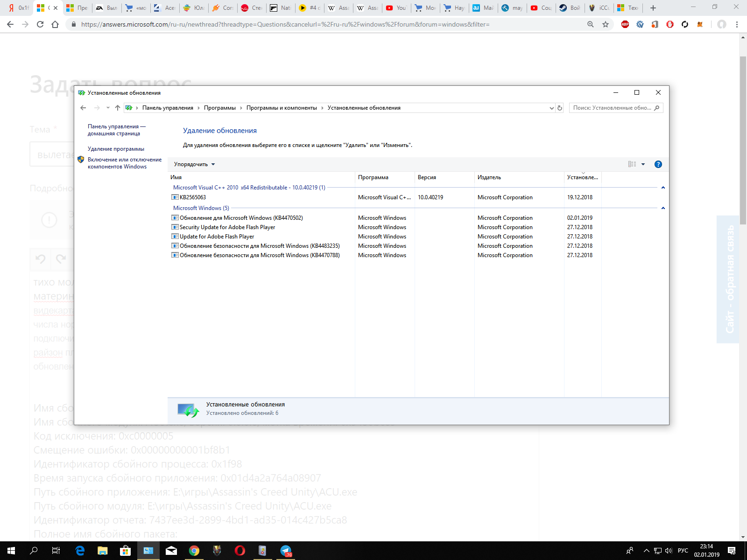Viewport: 747px width, 560px height.
Task: Switch to the Wikipedia 'Assa' tab next to '#4 c'
Action: (338, 8)
